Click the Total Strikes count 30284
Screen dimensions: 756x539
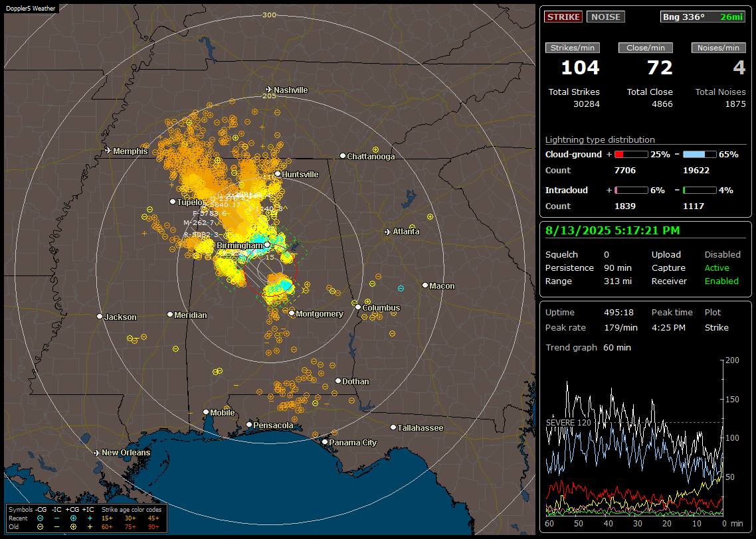point(587,104)
